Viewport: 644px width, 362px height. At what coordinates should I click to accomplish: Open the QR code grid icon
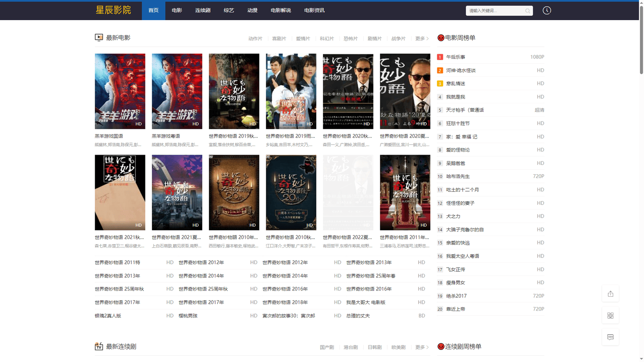click(x=610, y=316)
